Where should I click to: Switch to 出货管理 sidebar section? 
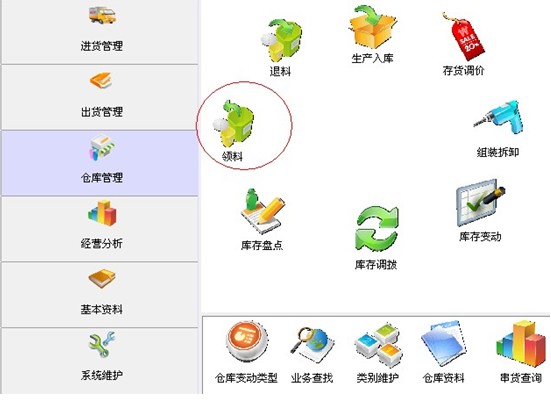(x=100, y=97)
